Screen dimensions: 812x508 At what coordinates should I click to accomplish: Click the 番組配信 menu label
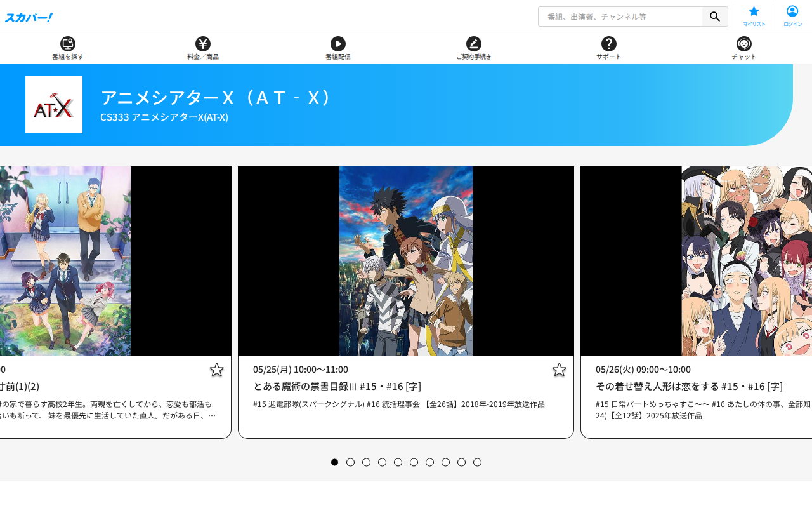click(338, 57)
